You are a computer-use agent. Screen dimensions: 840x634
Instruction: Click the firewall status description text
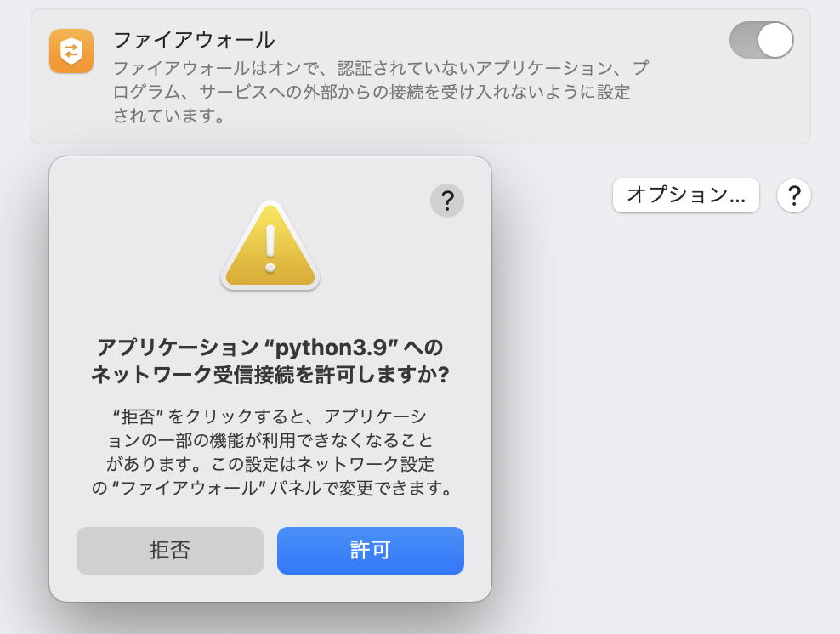point(381,92)
